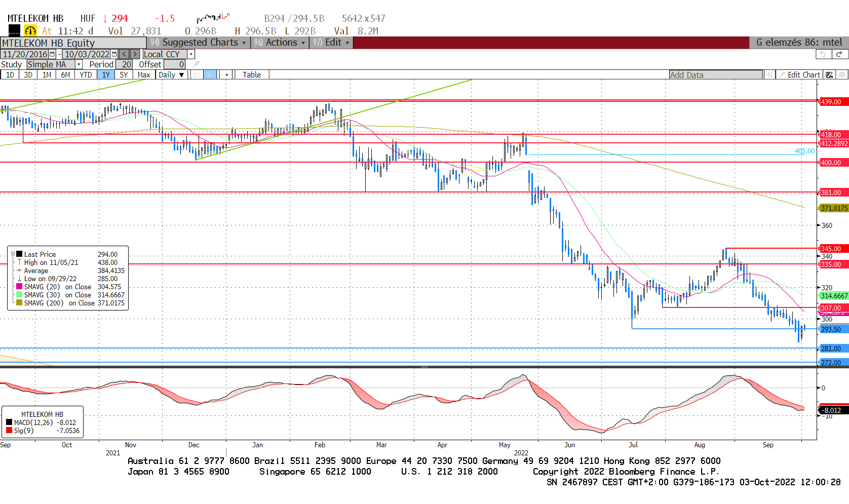The height and width of the screenshot is (504, 849).
Task: Click the black square icon beside ticker
Action: point(15,31)
